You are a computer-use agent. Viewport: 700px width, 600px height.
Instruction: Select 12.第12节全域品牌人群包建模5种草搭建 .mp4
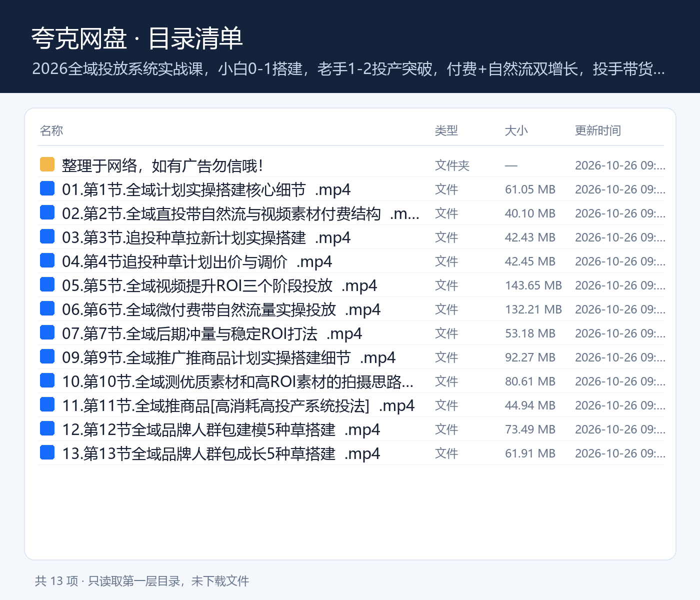pyautogui.click(x=221, y=429)
